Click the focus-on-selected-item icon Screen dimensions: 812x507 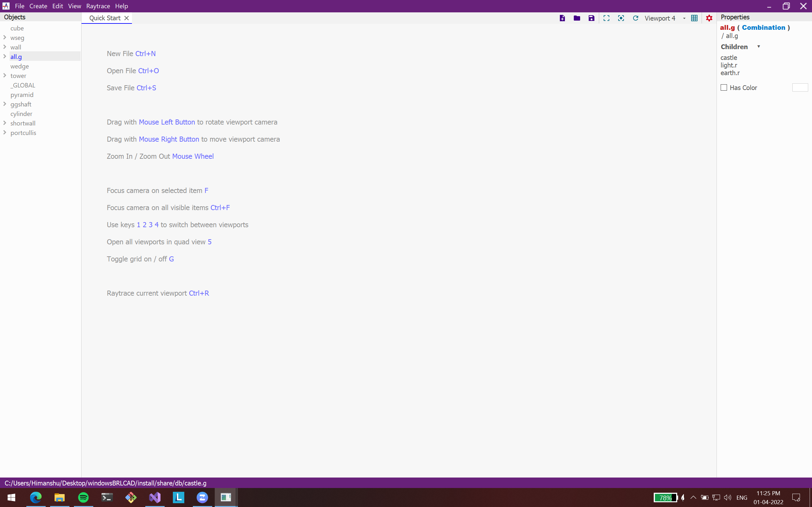tap(621, 18)
